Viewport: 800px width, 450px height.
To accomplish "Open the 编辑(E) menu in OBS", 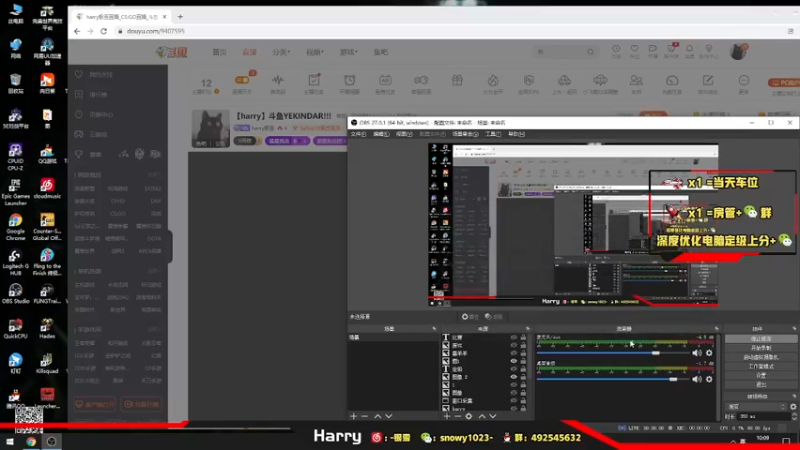I will (381, 134).
